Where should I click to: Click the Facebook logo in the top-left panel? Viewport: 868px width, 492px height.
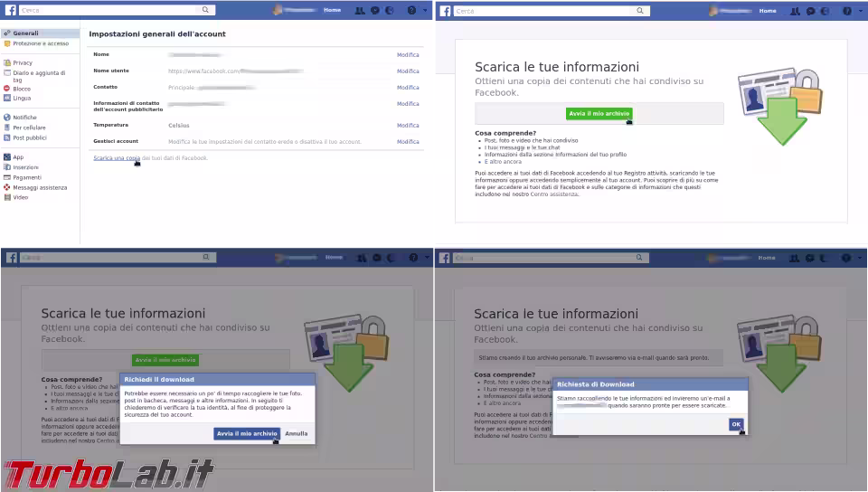point(11,10)
